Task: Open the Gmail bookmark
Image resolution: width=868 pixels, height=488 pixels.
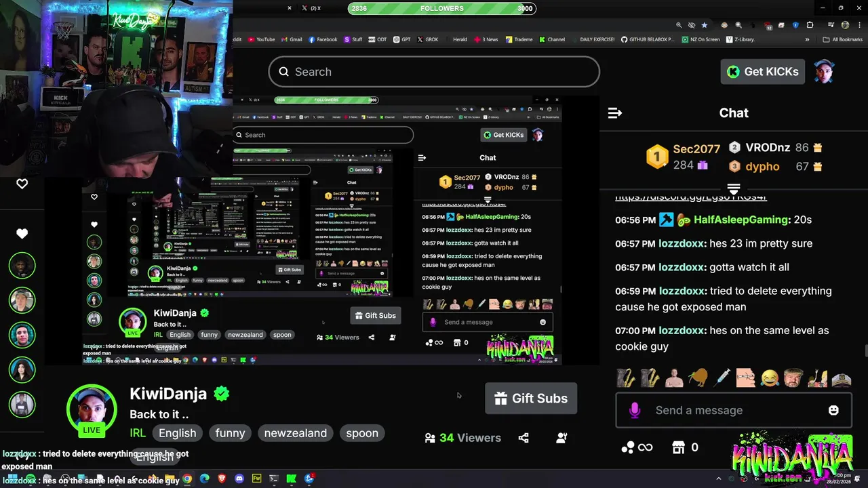Action: [292, 39]
